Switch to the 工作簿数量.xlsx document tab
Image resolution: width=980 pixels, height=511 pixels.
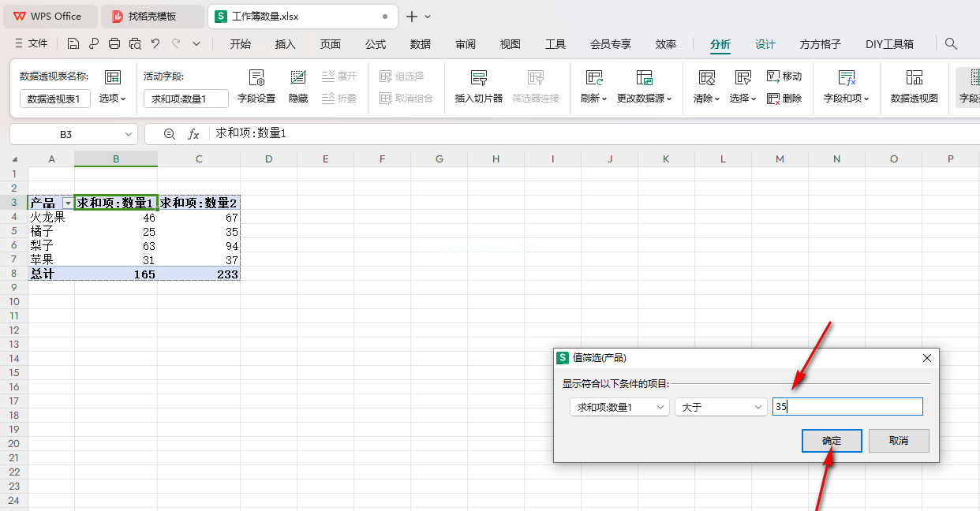[303, 16]
